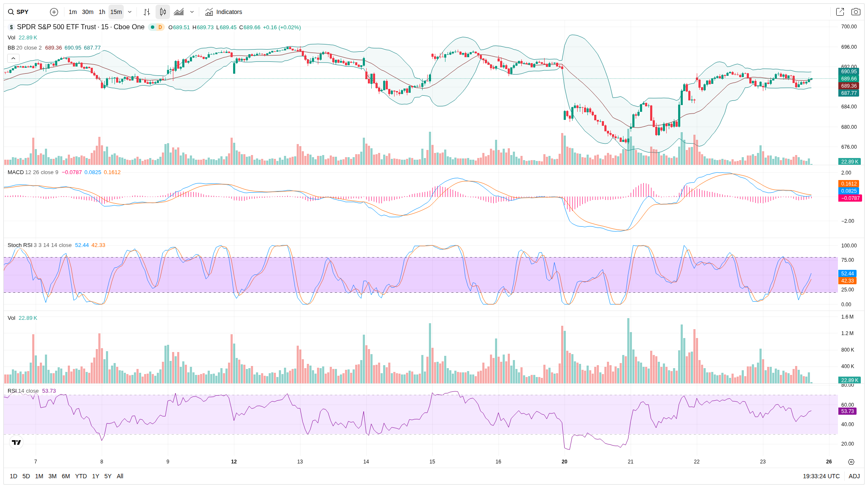Click the 19:33:24 UTC timezone button
The height and width of the screenshot is (488, 868).
click(821, 476)
